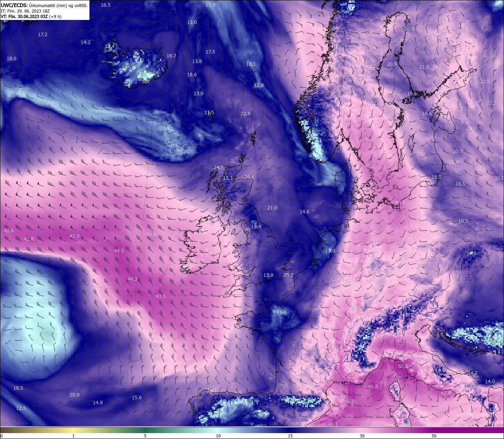Click the map value 44.3
This screenshot has width=504, height=439.
132,279
